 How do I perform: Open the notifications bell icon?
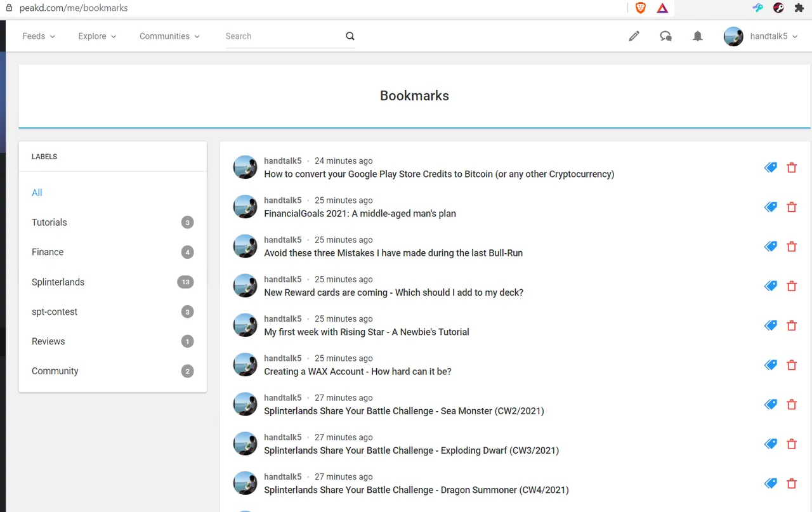[698, 36]
